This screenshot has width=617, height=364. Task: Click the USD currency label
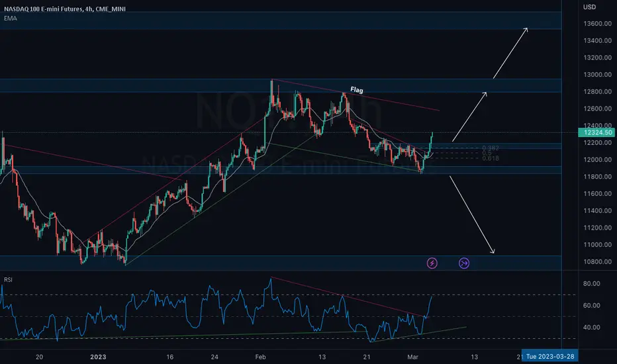pyautogui.click(x=589, y=7)
